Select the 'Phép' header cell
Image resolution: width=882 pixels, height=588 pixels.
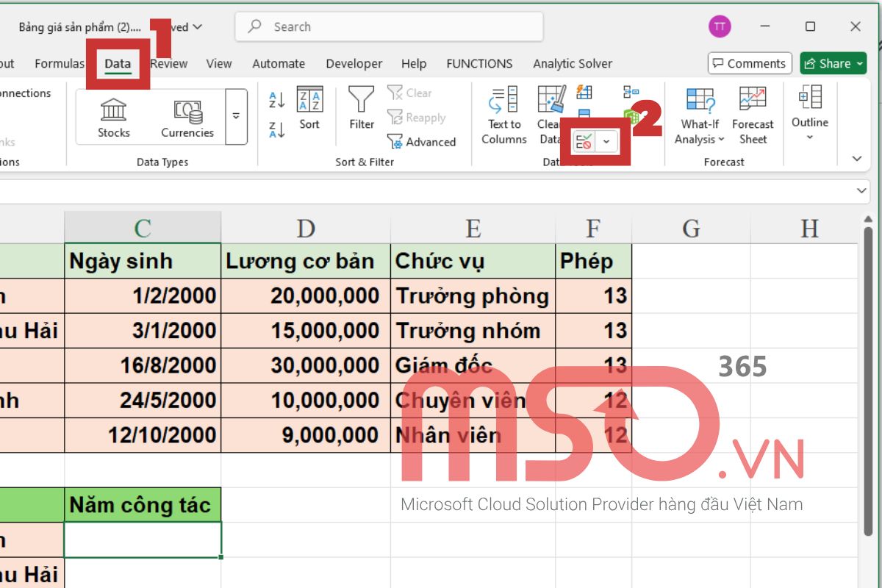(594, 261)
